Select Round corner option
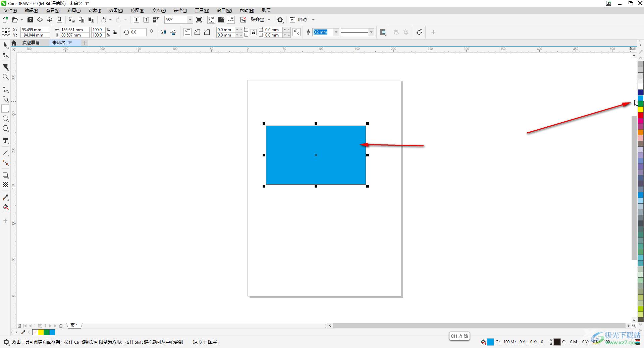This screenshot has height=348, width=644. point(187,32)
